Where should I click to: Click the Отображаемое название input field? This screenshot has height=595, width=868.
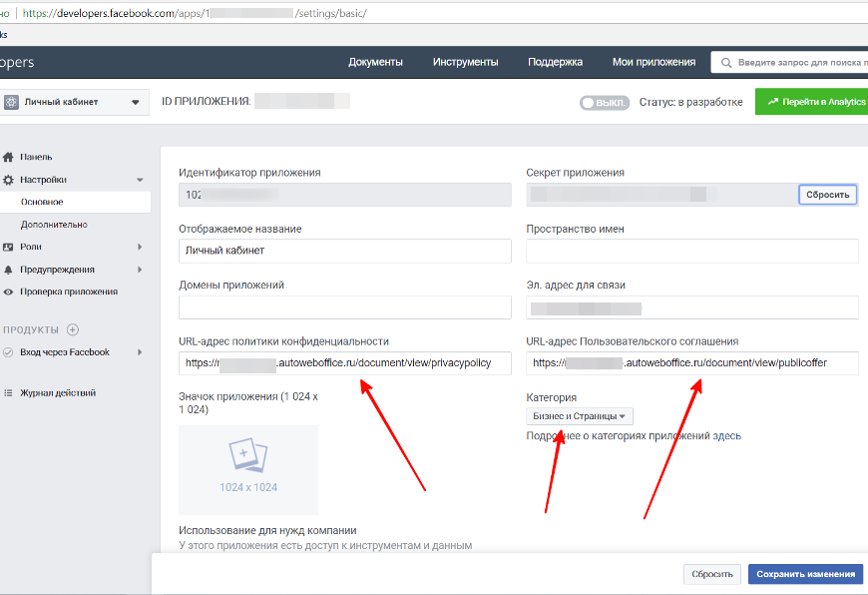tap(345, 251)
